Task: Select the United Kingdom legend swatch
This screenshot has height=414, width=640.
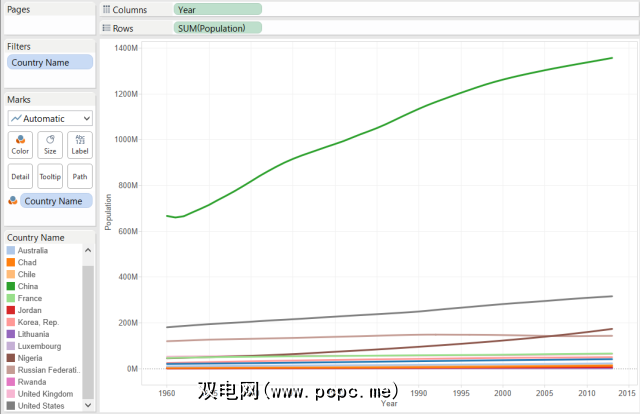Action: click(11, 394)
